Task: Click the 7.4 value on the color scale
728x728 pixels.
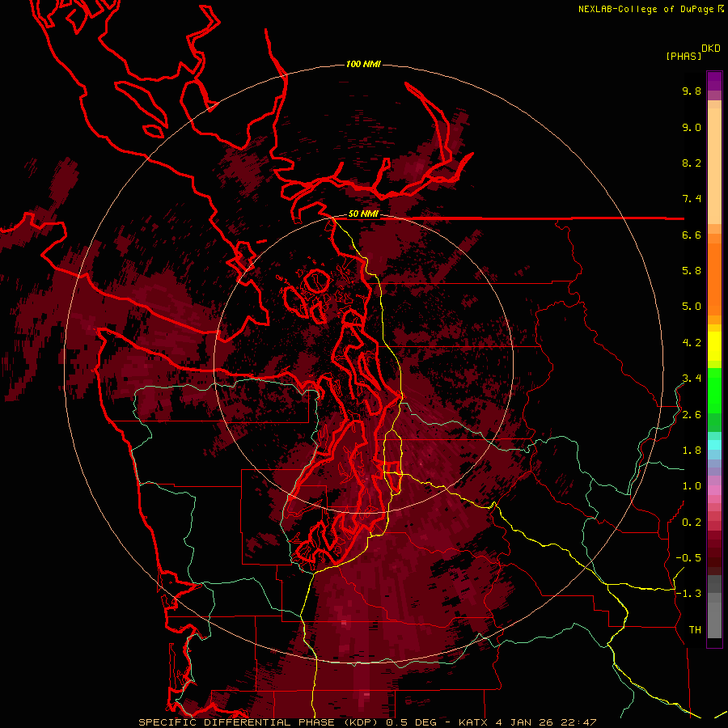Action: click(x=692, y=199)
